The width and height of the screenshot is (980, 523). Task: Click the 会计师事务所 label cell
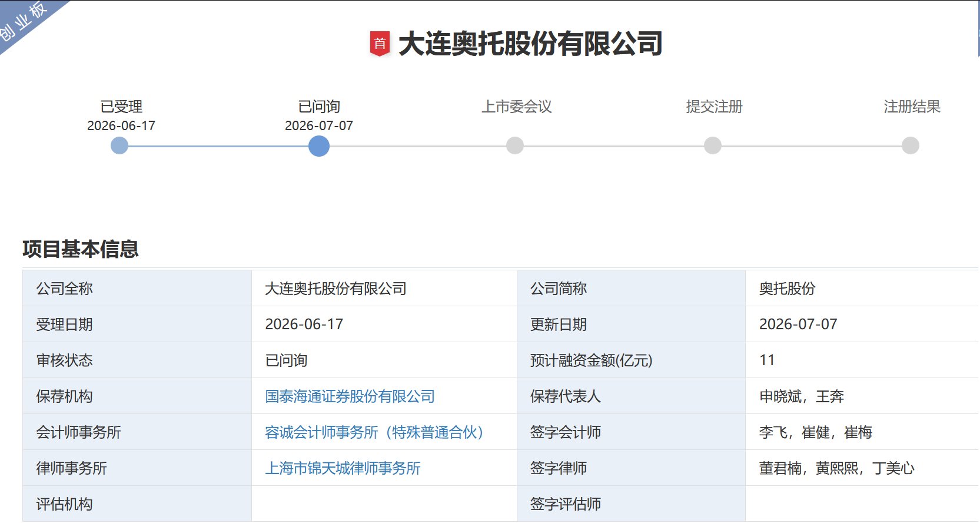click(137, 432)
